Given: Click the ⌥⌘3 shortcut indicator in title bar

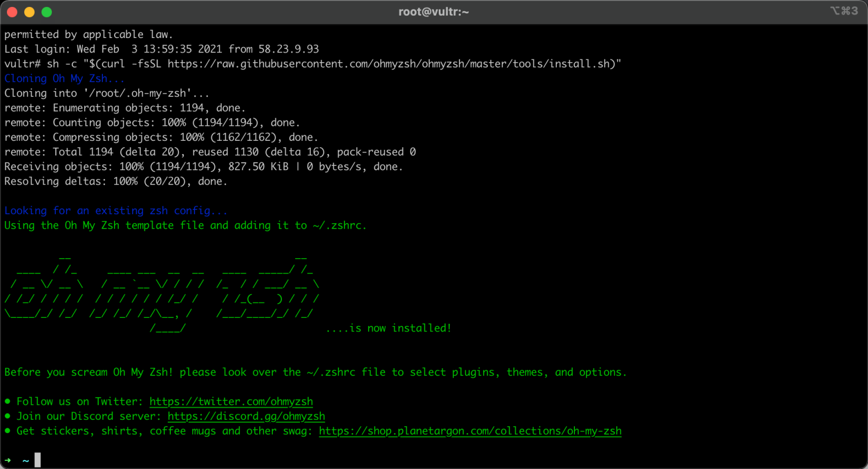Looking at the screenshot, I should 844,11.
